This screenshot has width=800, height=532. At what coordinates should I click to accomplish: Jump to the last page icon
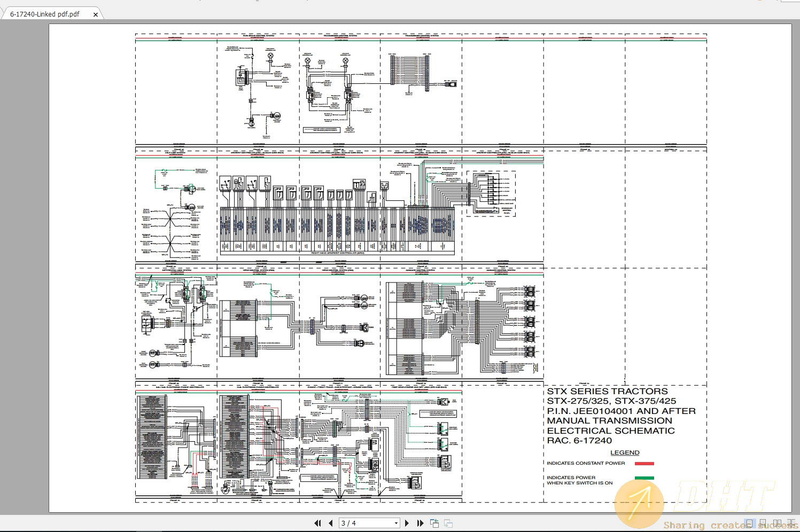point(421,523)
